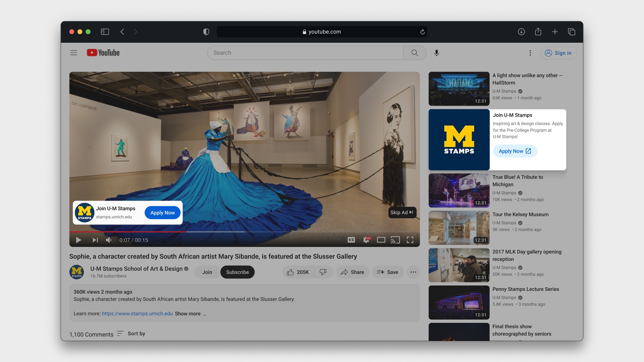Click the dislike thumbs-down icon
Screen dimensions: 644x362
pyautogui.click(x=323, y=272)
